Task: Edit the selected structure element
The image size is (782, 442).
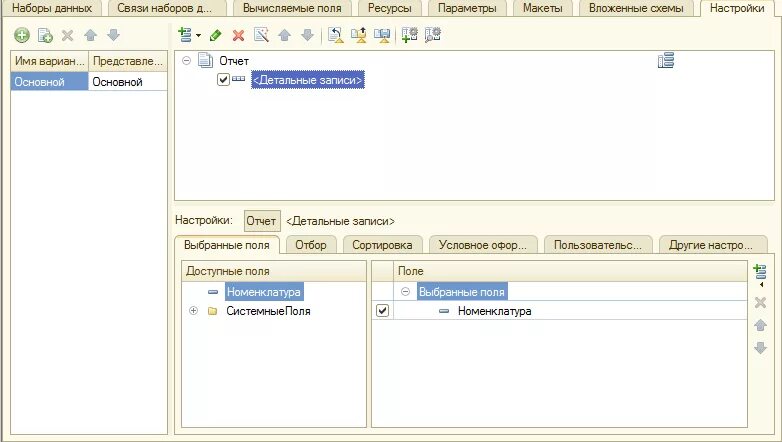Action: coord(215,35)
